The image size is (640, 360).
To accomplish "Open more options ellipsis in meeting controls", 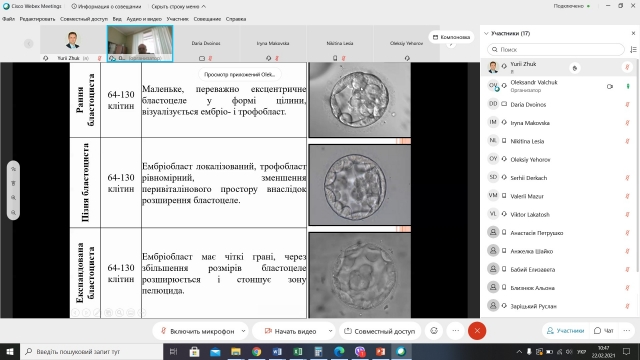I will pos(456,331).
